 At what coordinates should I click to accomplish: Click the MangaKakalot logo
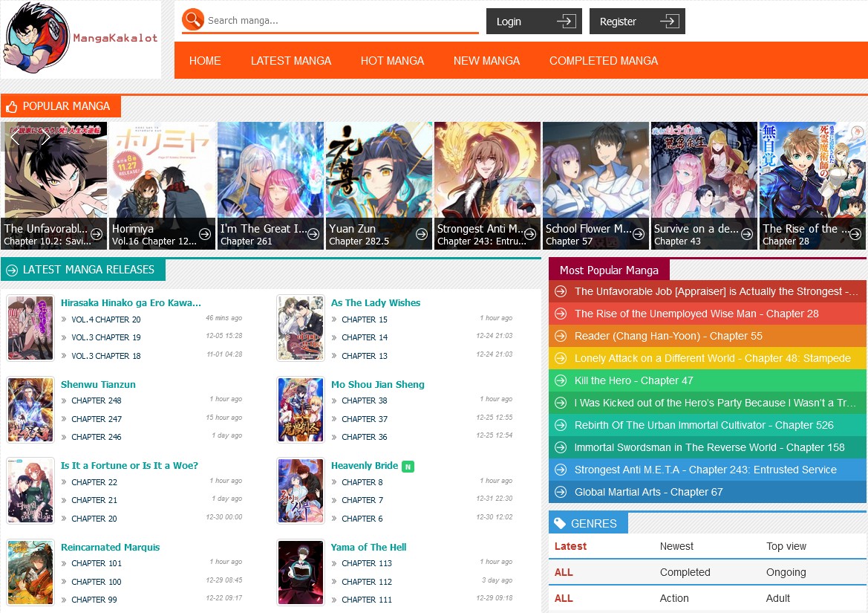(x=81, y=40)
